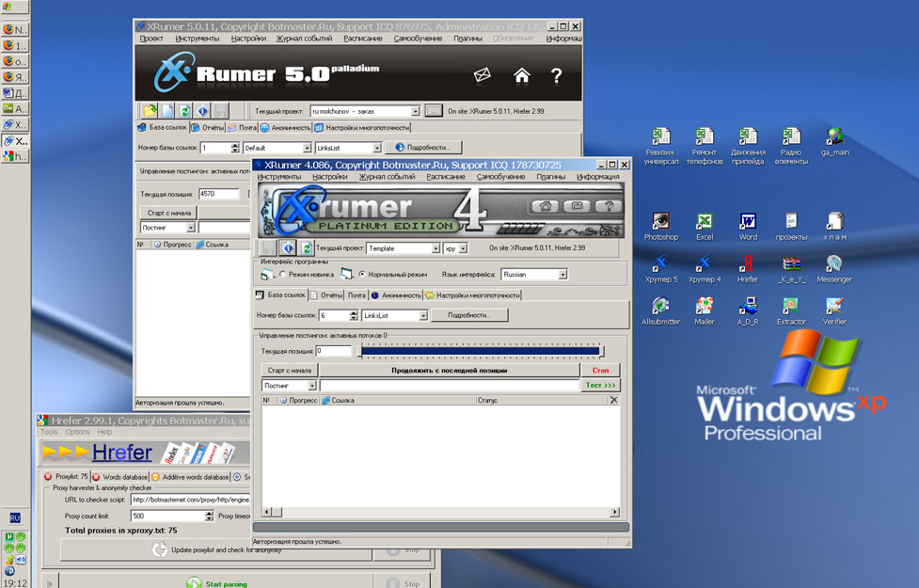Click the Подробности button in XRumer 4

click(469, 315)
